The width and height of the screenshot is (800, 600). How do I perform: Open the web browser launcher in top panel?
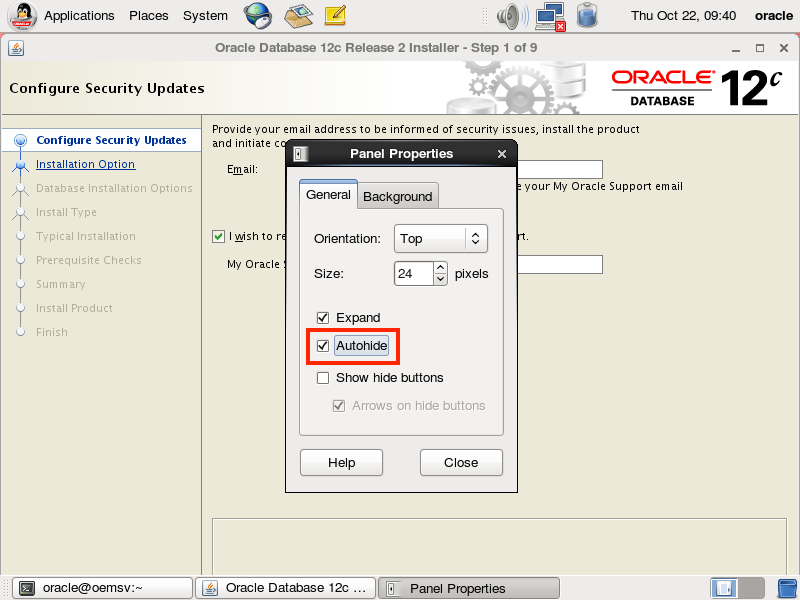click(x=258, y=16)
